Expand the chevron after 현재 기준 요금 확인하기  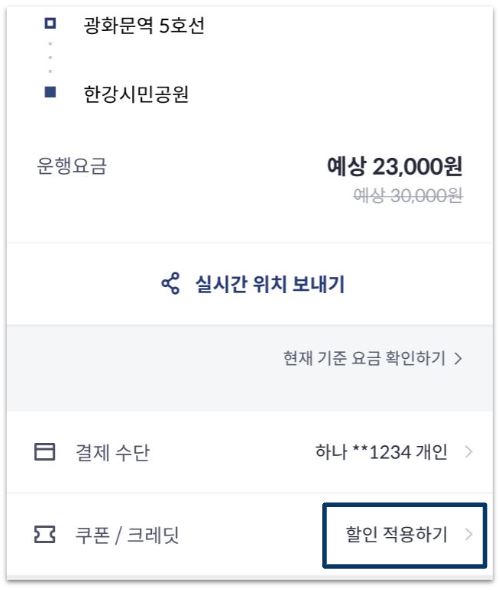click(458, 359)
